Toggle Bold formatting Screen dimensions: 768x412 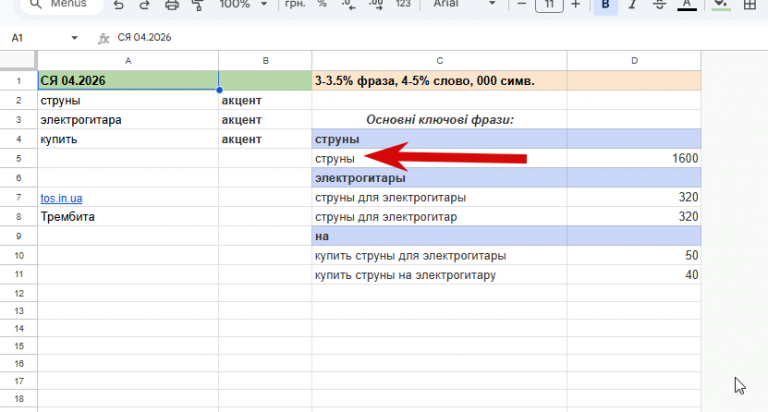click(x=605, y=5)
